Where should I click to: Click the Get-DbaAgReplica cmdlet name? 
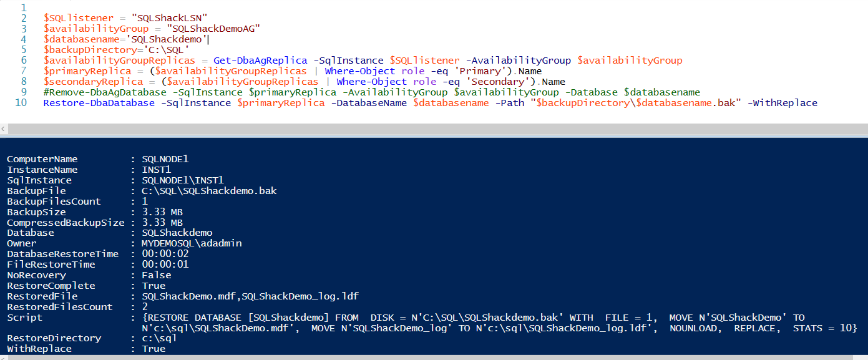[x=260, y=61]
